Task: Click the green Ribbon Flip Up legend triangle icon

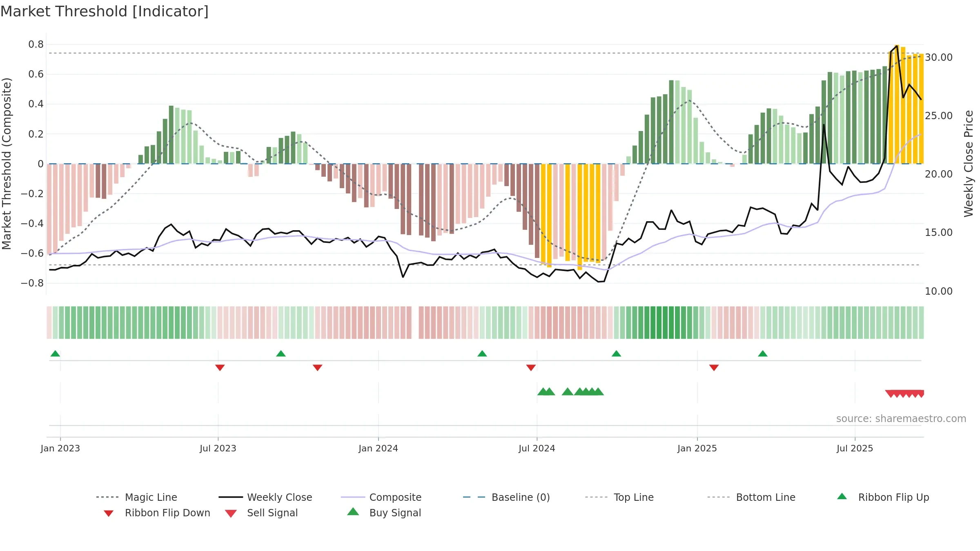Action: (842, 496)
